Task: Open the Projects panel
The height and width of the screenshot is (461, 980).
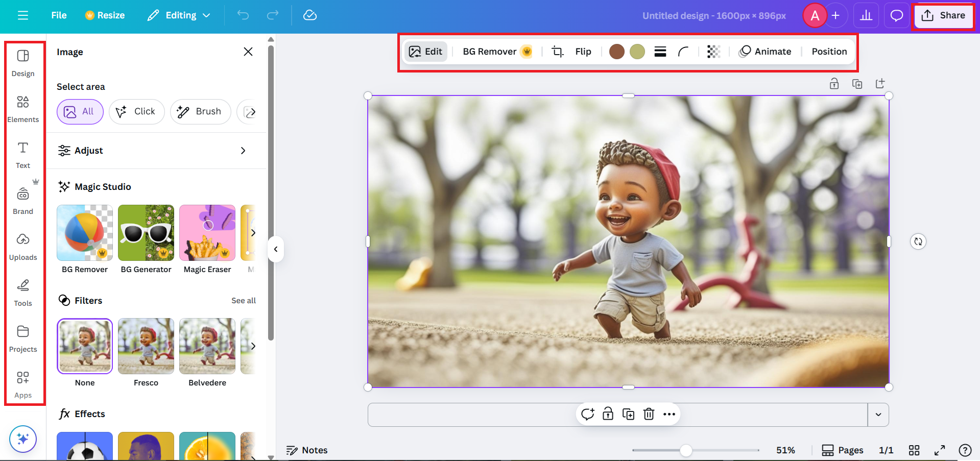Action: coord(23,338)
